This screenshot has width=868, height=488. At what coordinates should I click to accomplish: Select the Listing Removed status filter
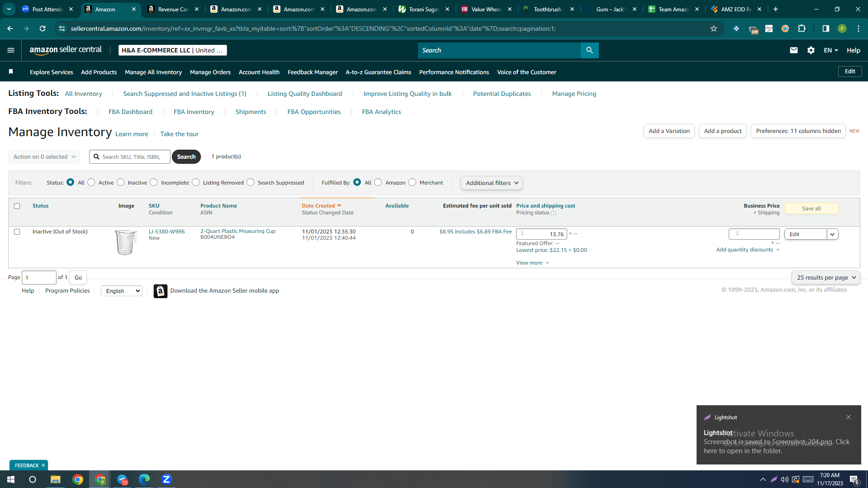(196, 182)
